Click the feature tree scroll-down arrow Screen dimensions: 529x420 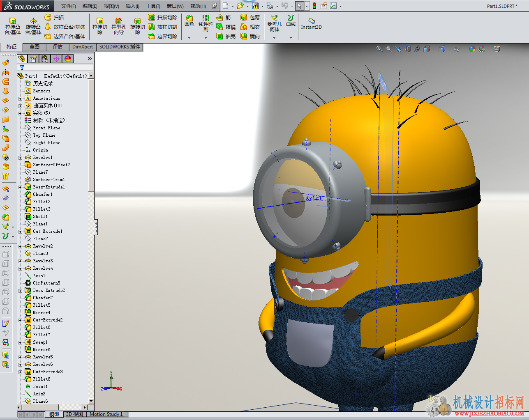pyautogui.click(x=91, y=401)
